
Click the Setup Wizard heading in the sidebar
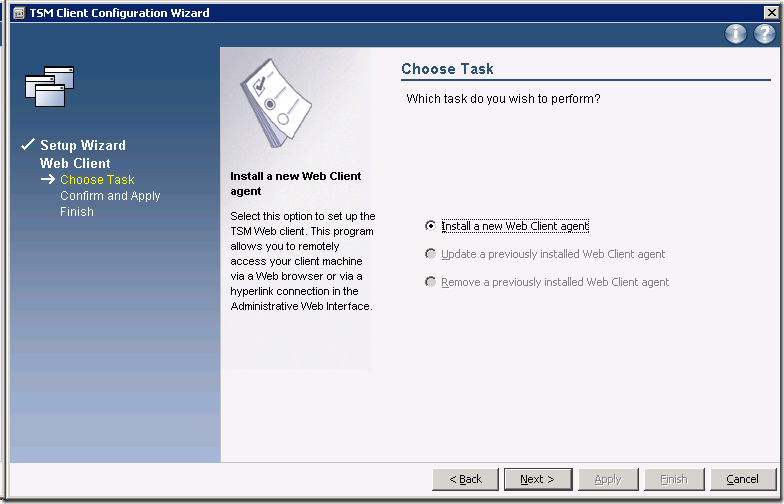[83, 145]
